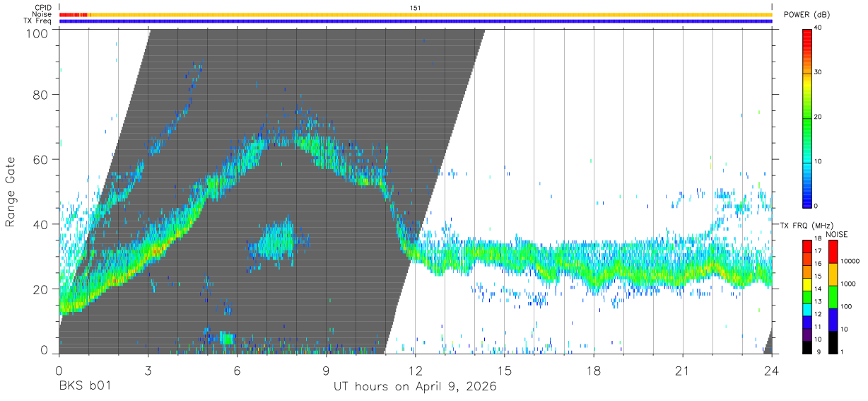
Task: Click the 'Range Gate' y-axis title
Action: point(11,192)
